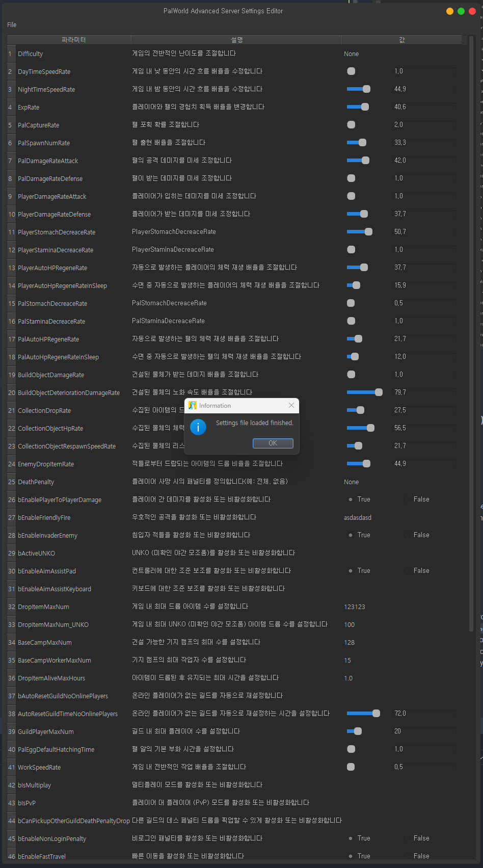This screenshot has width=483, height=868.
Task: Click the DropItemMaxNum value 123123
Action: [x=355, y=607]
